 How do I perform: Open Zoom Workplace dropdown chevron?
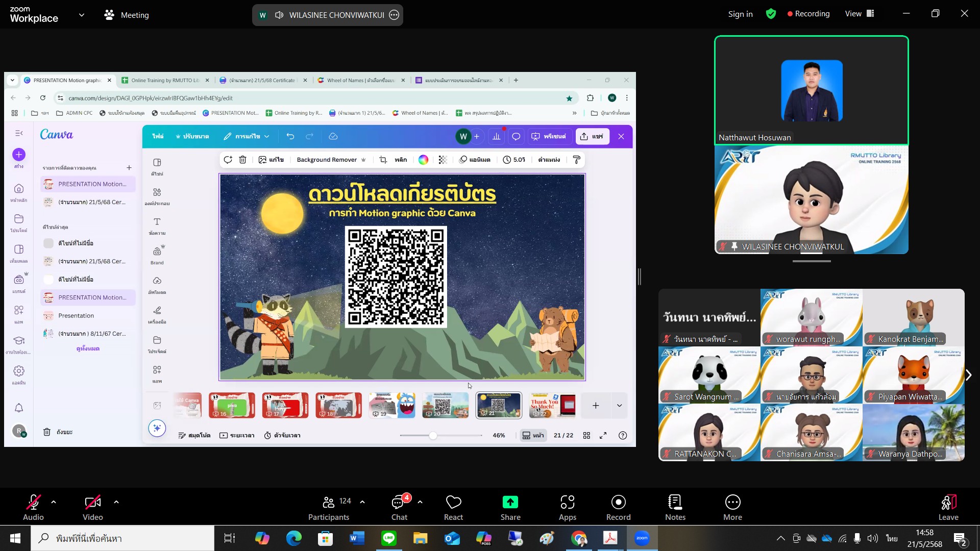pos(82,15)
